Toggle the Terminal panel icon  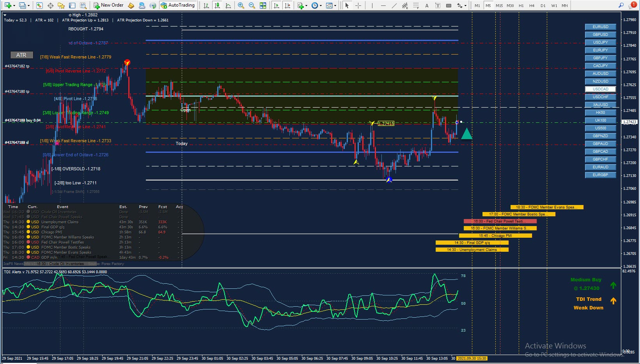[72, 5]
